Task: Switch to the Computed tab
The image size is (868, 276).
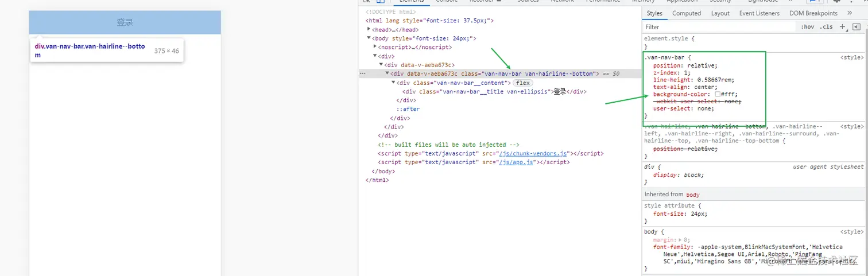Action: [x=687, y=13]
